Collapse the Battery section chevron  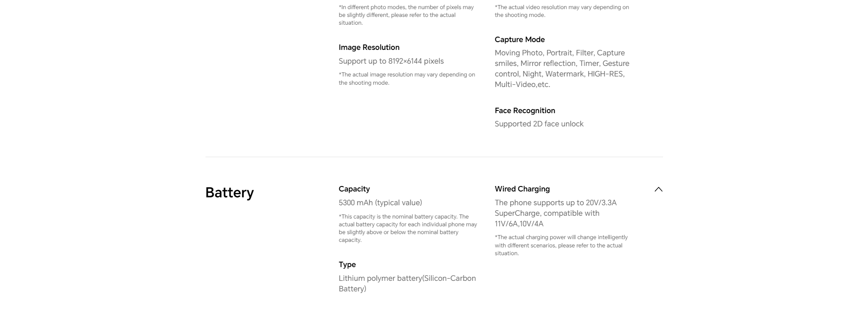[658, 189]
